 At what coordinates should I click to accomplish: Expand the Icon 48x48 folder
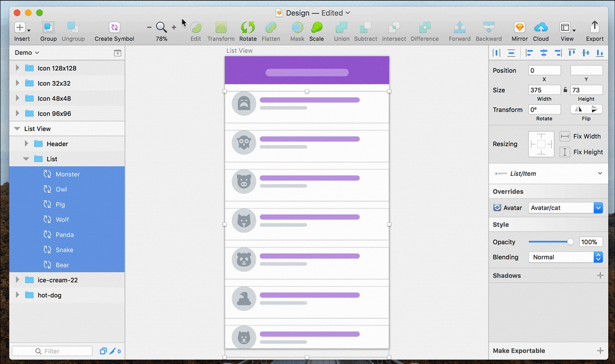coord(17,98)
